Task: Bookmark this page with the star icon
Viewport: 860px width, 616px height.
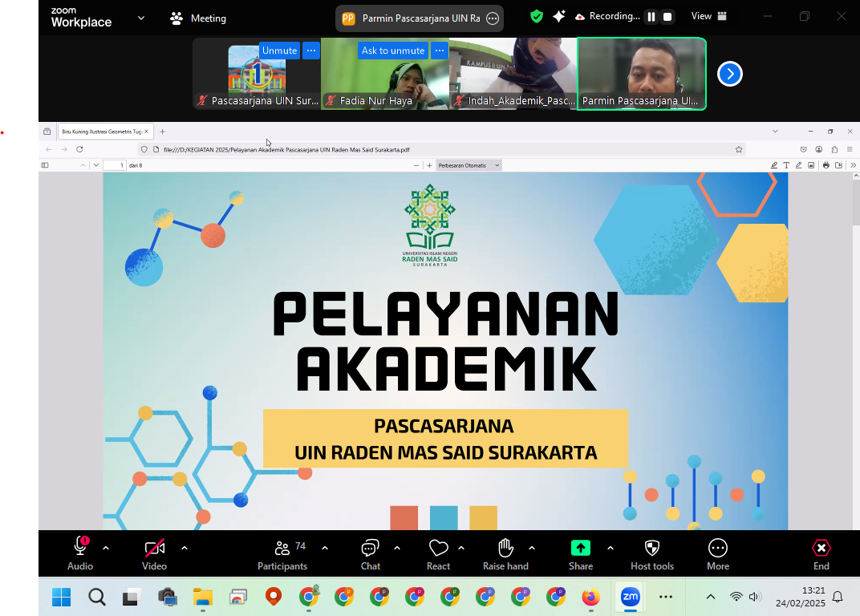Action: pyautogui.click(x=739, y=149)
